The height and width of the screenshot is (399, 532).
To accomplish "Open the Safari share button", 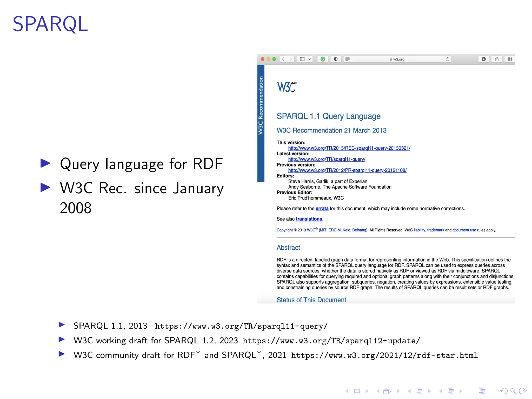I will [x=497, y=59].
